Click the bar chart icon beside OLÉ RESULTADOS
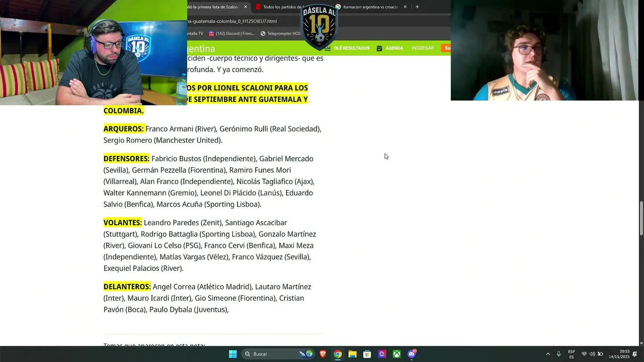644x362 pixels. (x=328, y=48)
